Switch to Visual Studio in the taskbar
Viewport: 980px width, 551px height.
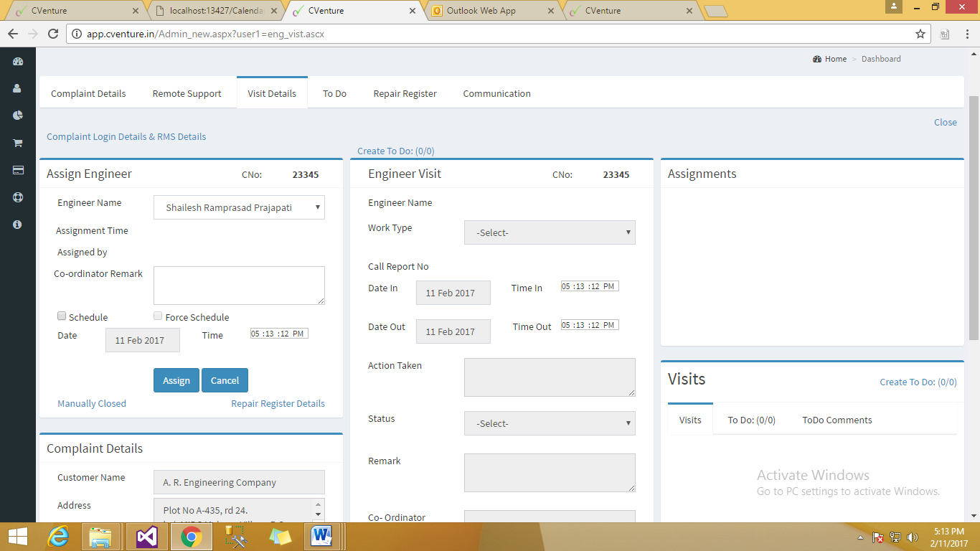click(x=146, y=537)
